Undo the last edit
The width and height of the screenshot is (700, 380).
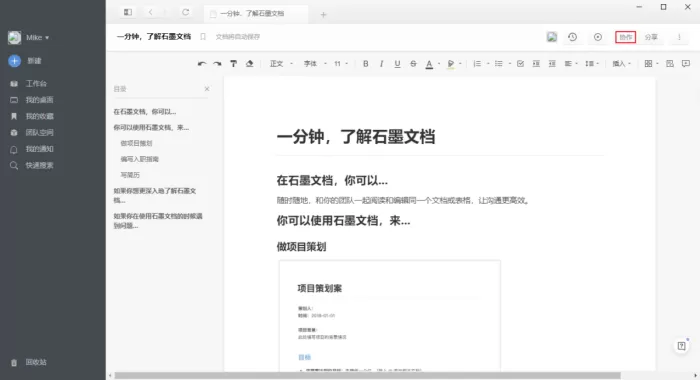202,64
